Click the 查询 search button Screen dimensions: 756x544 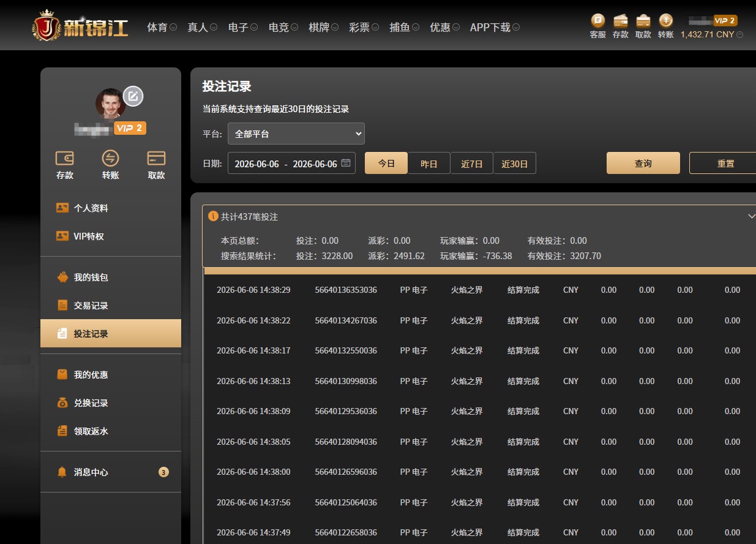[x=643, y=164]
